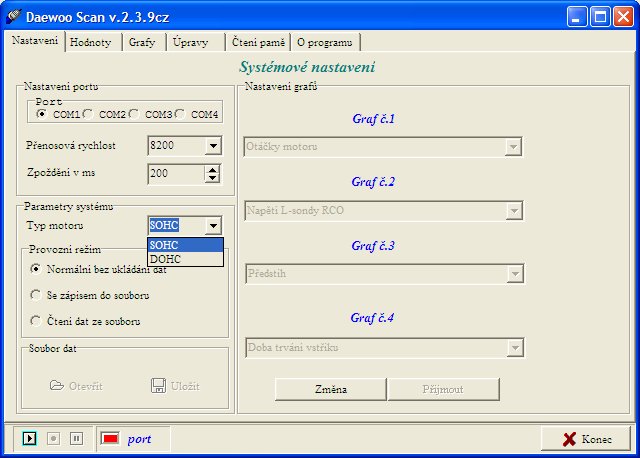Click the Otevřít open-folder icon

[57, 385]
